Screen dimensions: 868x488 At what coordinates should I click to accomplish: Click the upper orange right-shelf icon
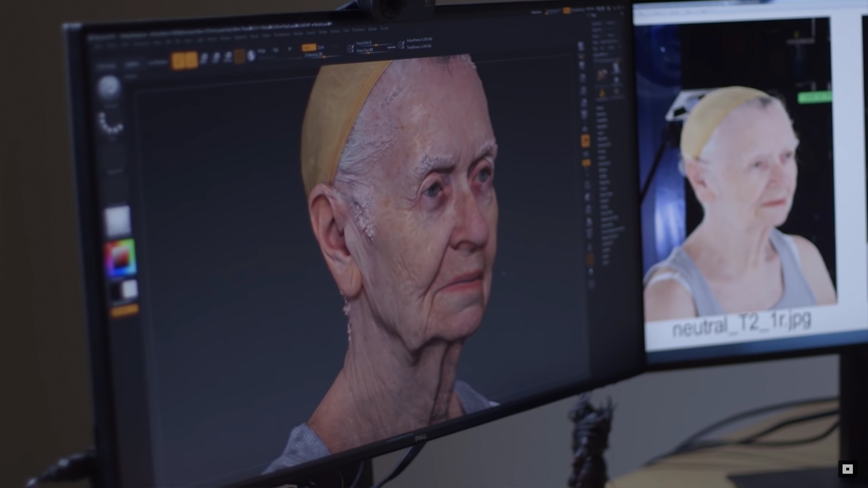tap(586, 141)
